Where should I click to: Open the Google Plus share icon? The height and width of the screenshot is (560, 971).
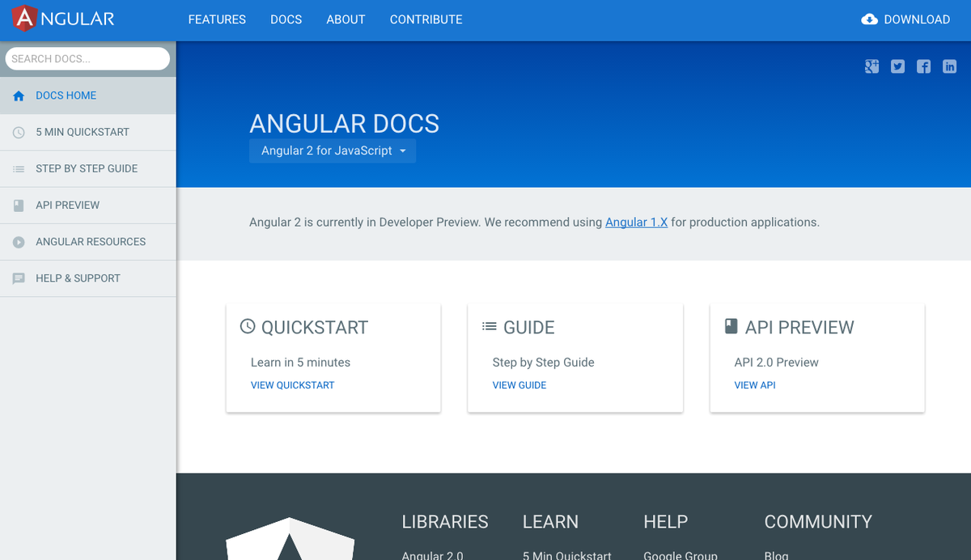871,67
